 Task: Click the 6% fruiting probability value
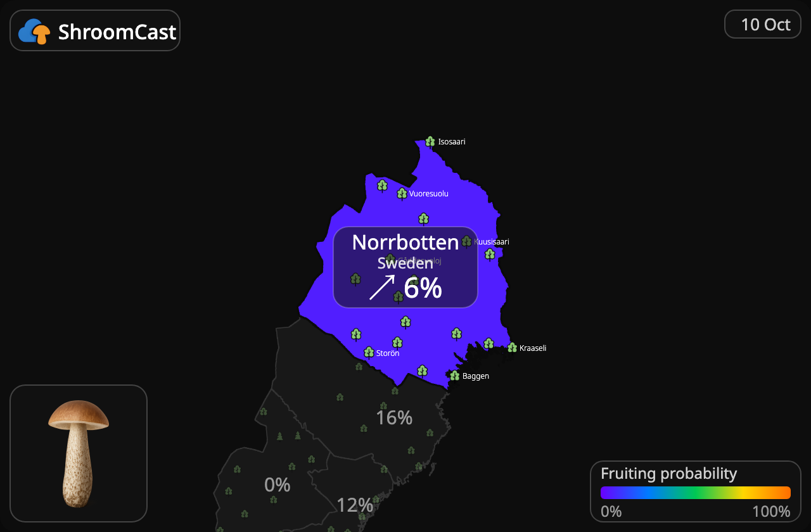(423, 289)
